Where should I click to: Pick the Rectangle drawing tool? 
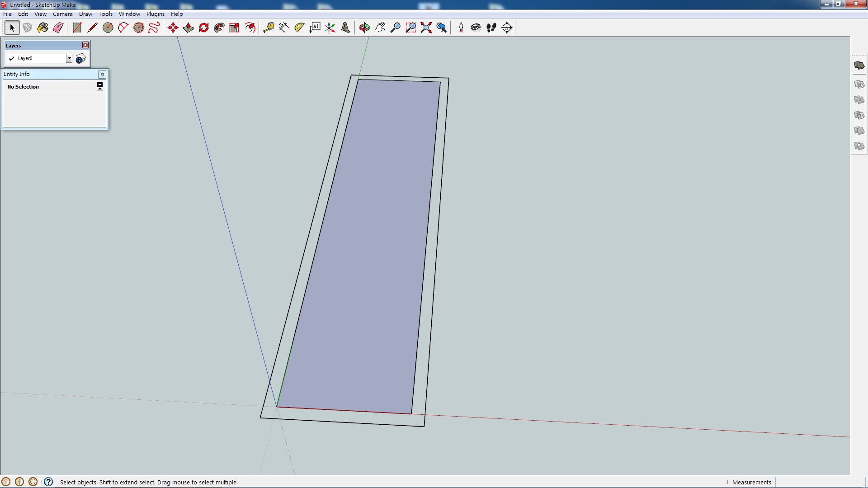(77, 28)
